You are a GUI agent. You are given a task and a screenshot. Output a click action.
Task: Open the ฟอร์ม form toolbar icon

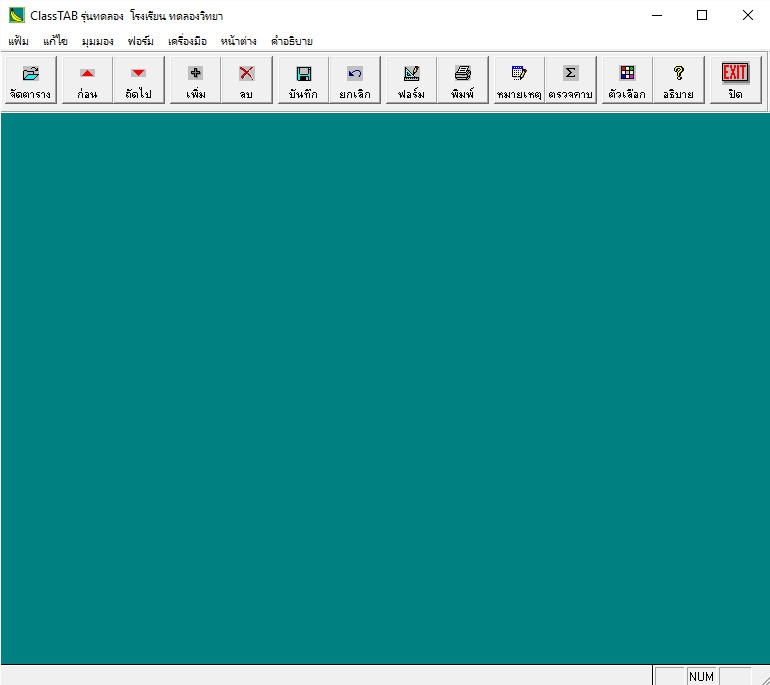(412, 80)
